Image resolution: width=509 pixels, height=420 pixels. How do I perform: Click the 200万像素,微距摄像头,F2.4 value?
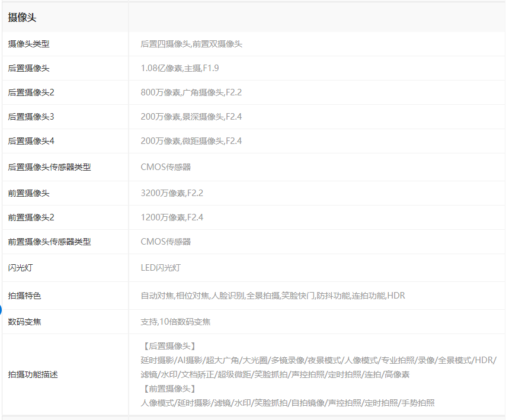[x=191, y=141]
